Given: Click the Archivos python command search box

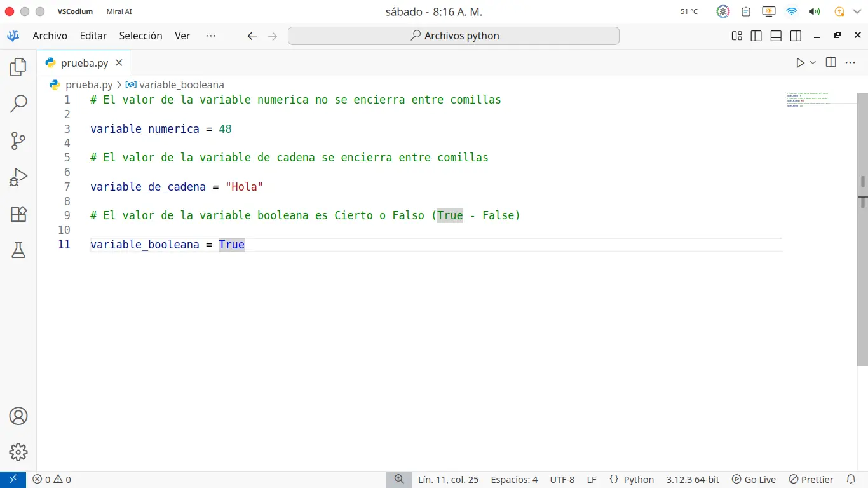Looking at the screenshot, I should pos(454,36).
